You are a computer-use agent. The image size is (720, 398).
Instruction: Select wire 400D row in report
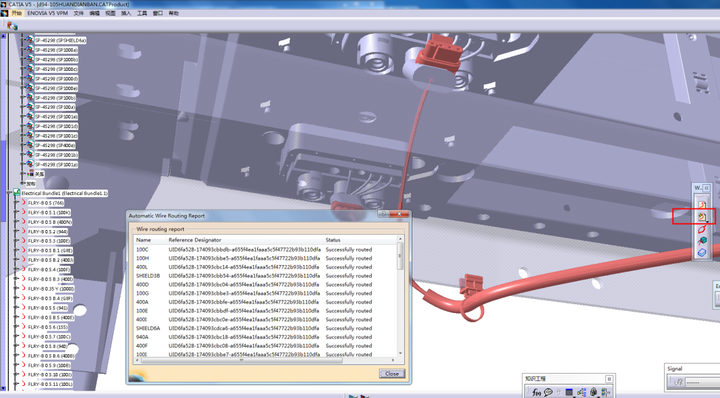click(265, 285)
